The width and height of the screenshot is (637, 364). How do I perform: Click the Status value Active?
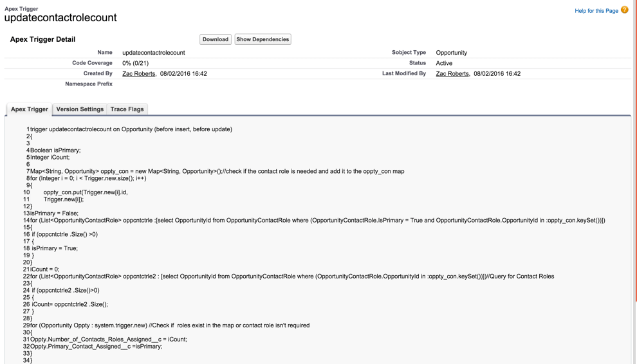click(444, 63)
